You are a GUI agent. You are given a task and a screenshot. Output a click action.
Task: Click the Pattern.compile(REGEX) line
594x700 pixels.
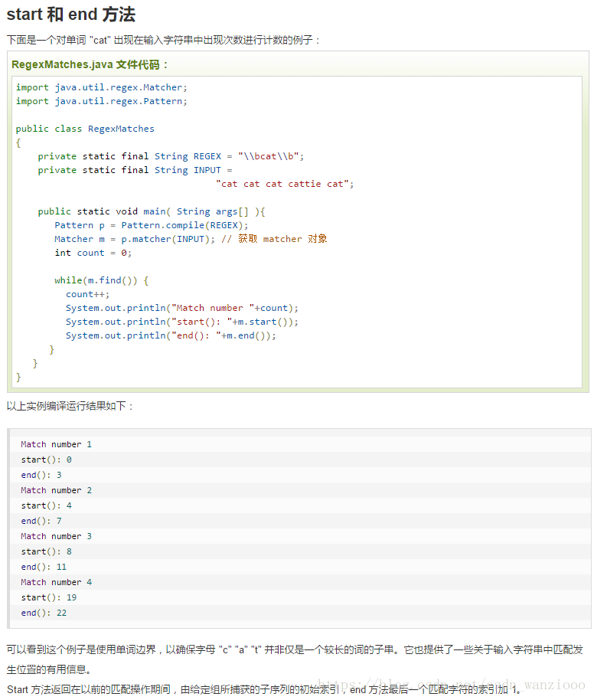point(152,225)
